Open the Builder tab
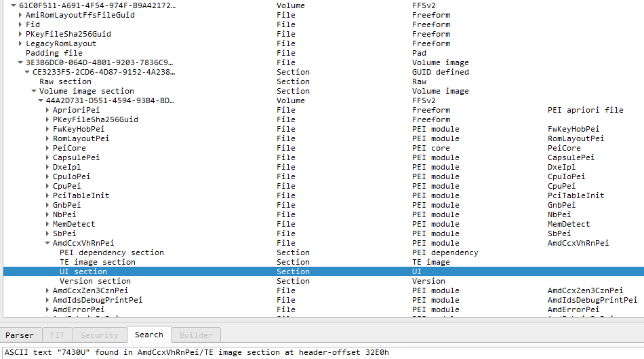This screenshot has width=644, height=359. pos(196,335)
